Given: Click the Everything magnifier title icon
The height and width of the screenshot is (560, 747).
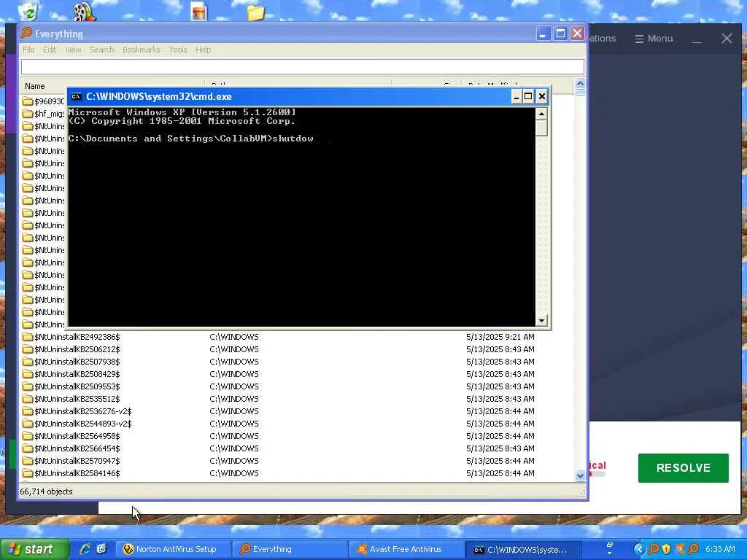Looking at the screenshot, I should 27,34.
